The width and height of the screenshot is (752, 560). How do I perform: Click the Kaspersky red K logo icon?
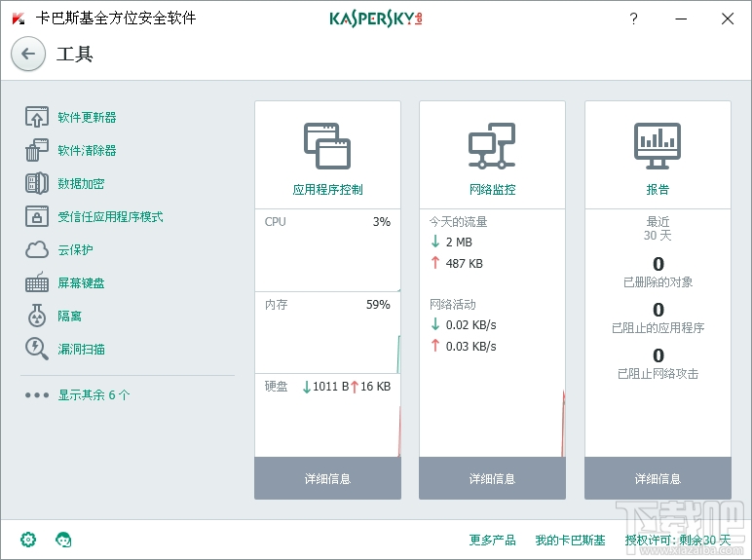coord(19,19)
